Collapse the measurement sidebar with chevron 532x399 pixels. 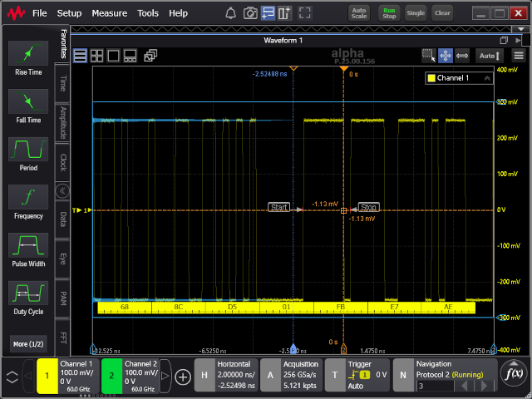[x=62, y=190]
